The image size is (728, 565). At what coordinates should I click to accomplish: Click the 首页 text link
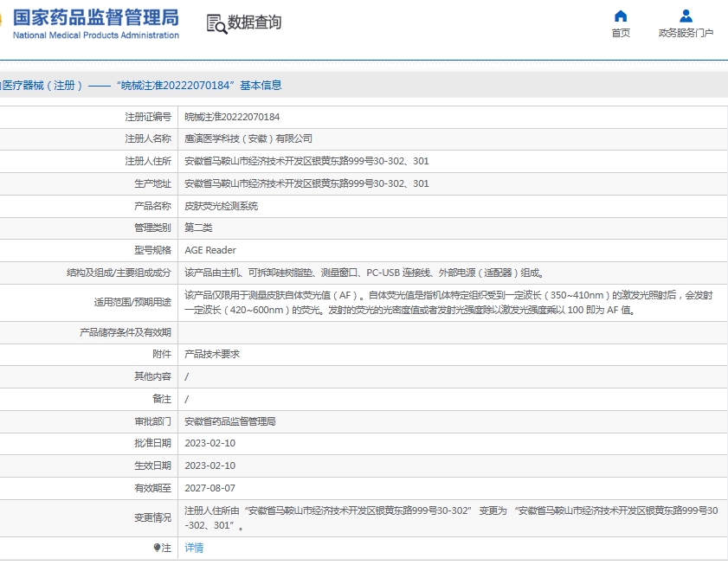click(x=621, y=33)
